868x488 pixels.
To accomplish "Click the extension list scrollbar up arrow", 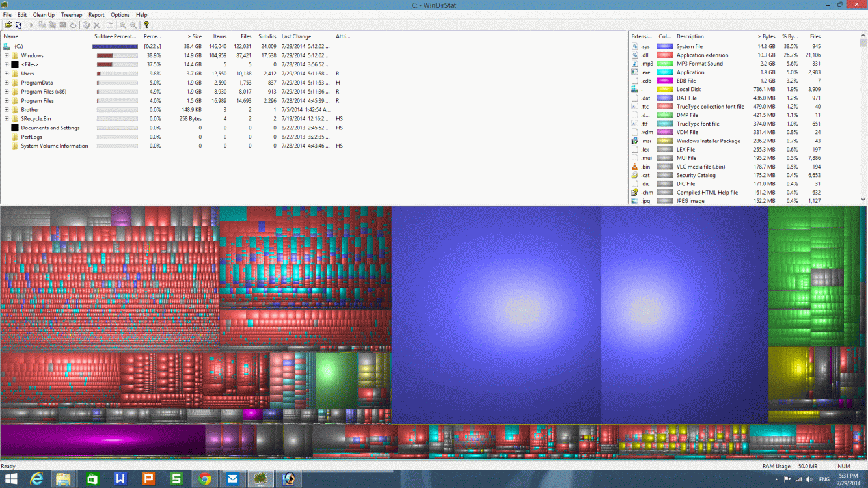I will [863, 36].
